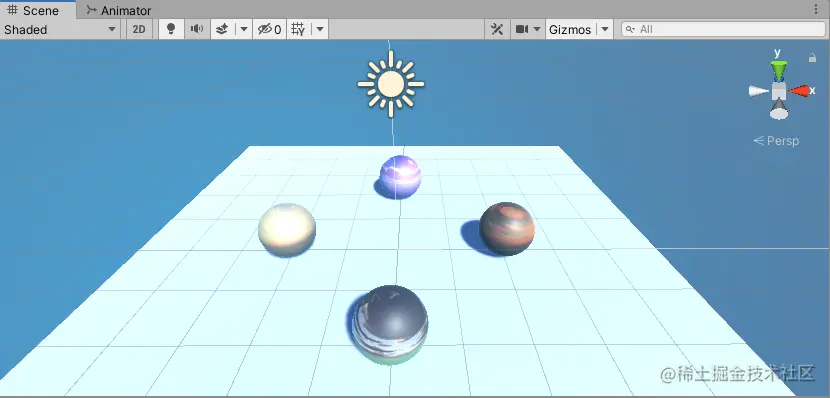Select the purple-blue sphere
This screenshot has height=398, width=830.
tap(401, 177)
